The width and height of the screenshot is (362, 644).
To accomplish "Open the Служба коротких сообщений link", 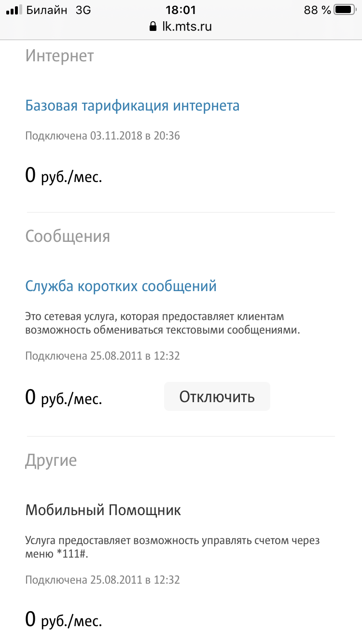I will click(x=121, y=286).
